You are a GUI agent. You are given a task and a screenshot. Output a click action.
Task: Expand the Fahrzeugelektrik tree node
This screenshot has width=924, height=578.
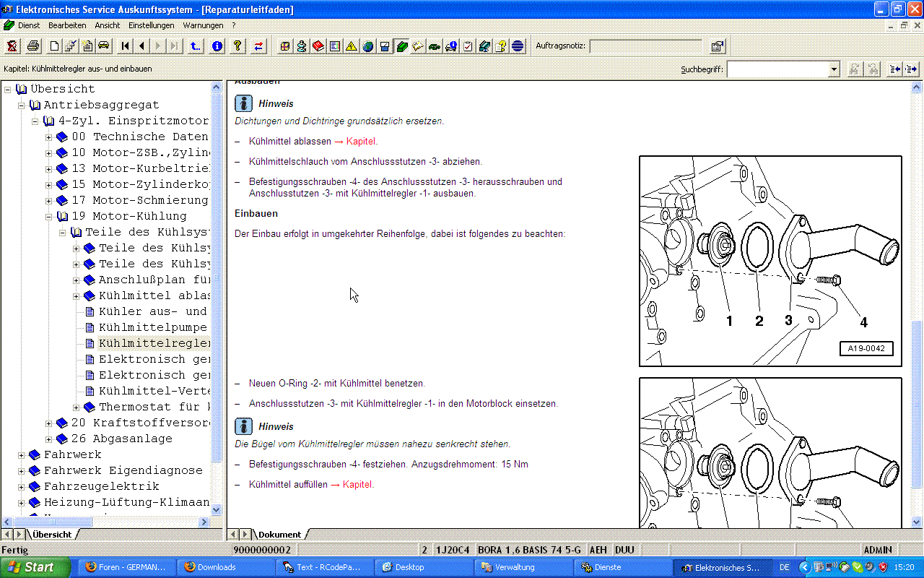(x=22, y=487)
